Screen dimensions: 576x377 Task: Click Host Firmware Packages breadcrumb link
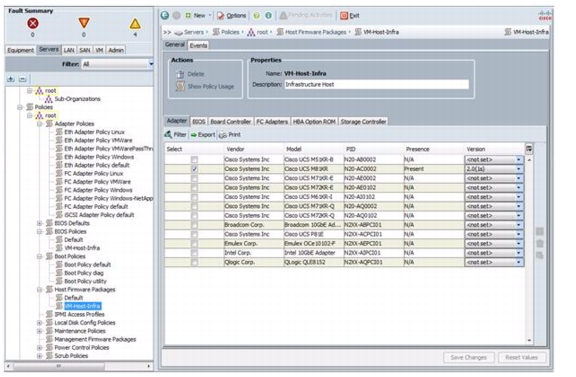(x=315, y=32)
